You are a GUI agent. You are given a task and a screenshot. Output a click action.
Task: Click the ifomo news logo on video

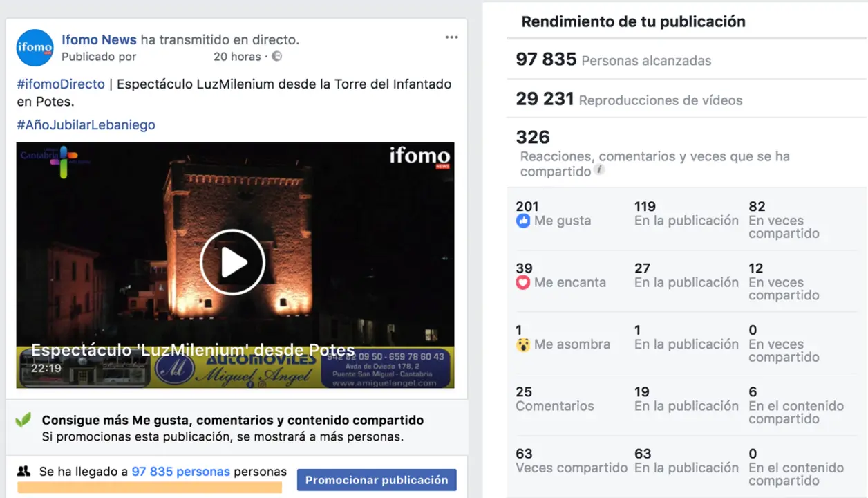click(x=419, y=157)
